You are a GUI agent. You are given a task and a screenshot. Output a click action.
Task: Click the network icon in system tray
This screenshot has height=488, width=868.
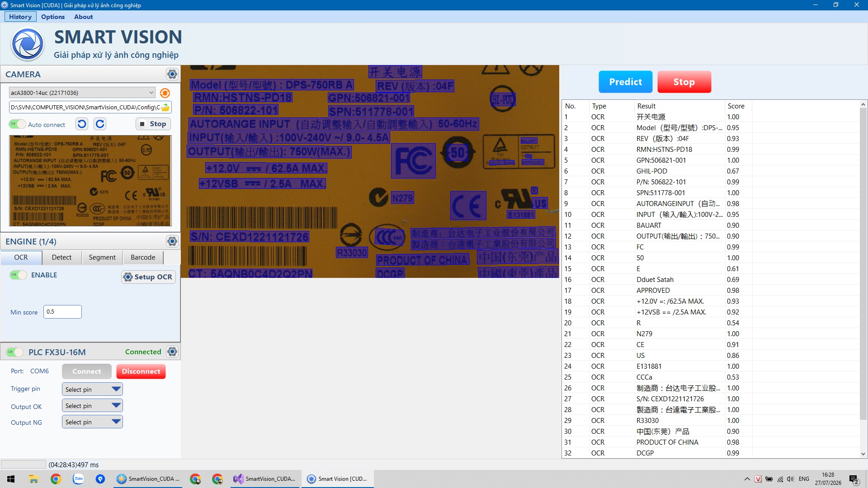[780, 479]
